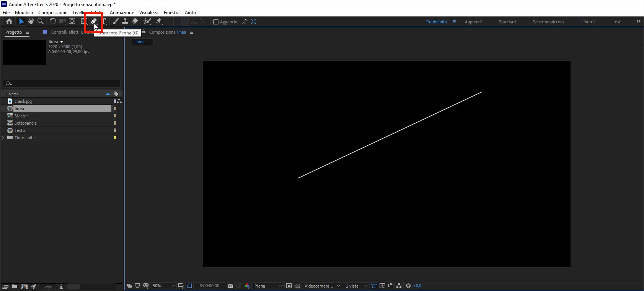
Task: Select the Rectangle shape tool
Action: (84, 21)
